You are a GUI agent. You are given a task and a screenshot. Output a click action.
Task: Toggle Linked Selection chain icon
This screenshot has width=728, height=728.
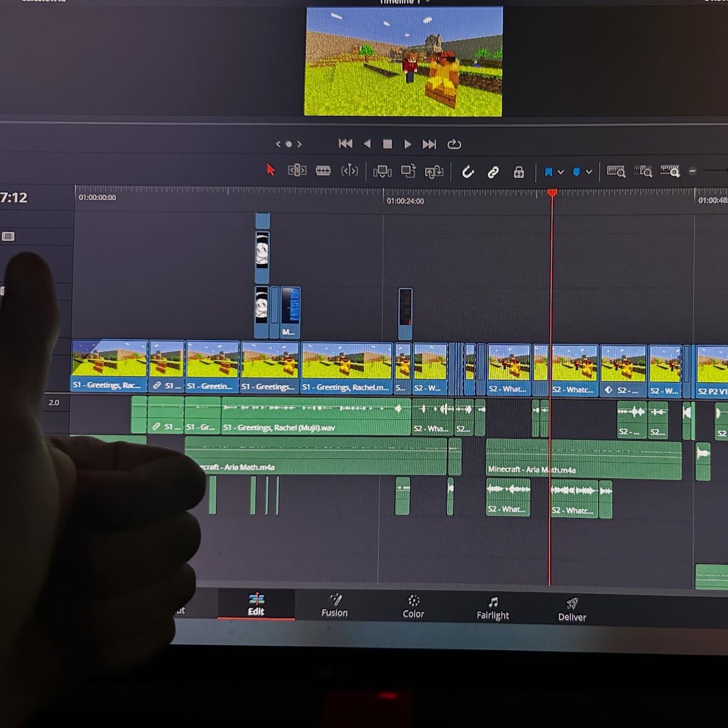click(x=493, y=172)
